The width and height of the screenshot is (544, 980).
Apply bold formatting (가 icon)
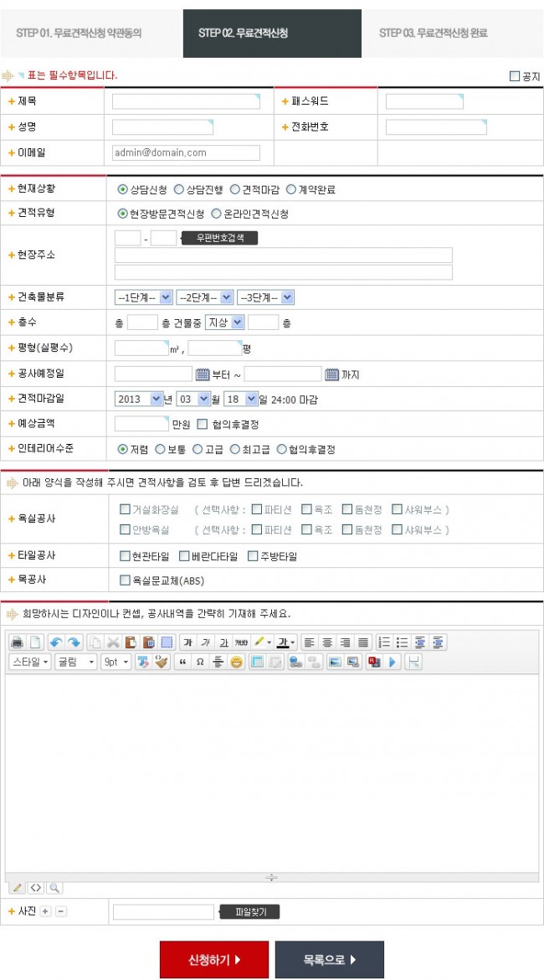187,642
